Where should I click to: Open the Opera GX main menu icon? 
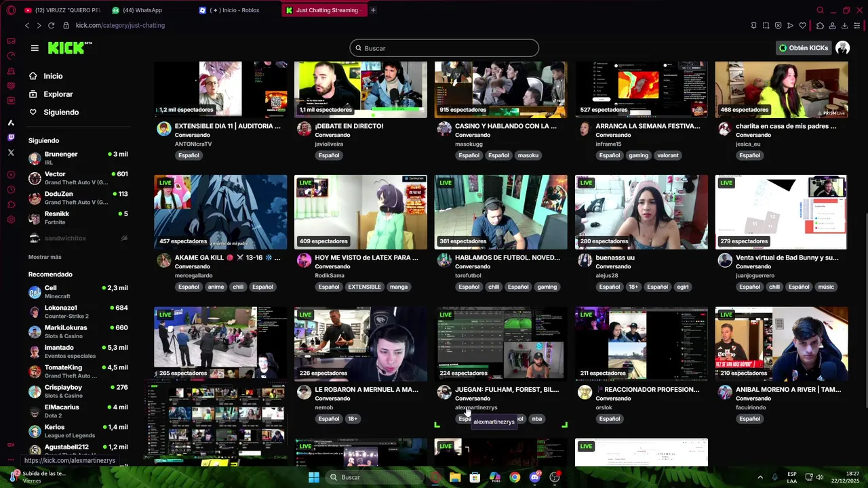click(11, 10)
